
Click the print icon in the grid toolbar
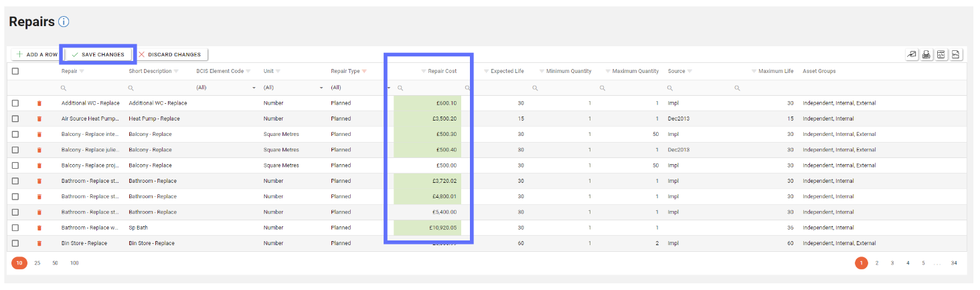point(926,55)
